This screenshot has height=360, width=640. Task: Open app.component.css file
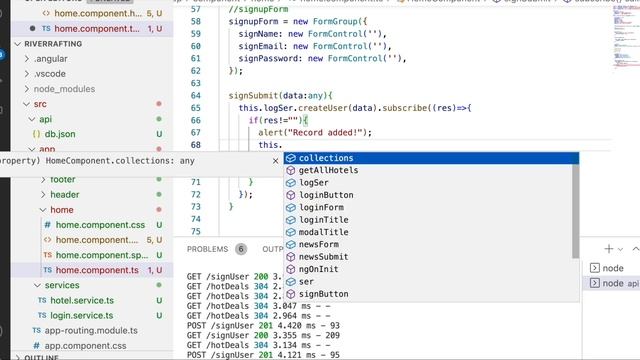coord(85,346)
